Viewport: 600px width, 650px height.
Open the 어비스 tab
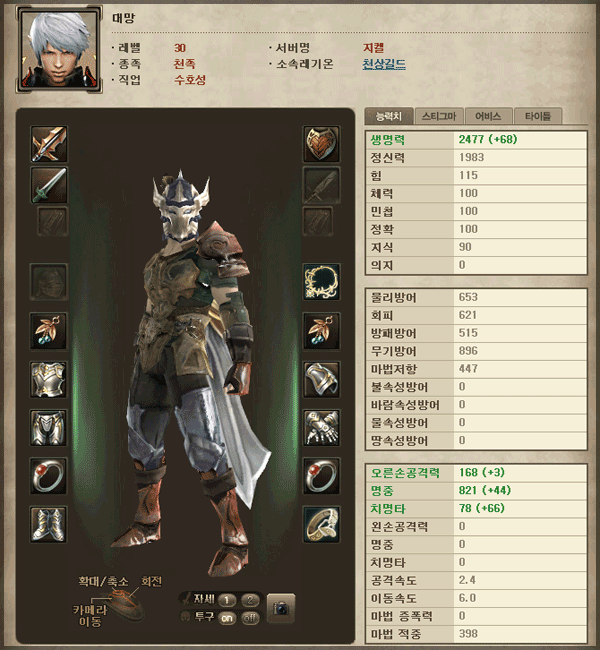tap(488, 116)
